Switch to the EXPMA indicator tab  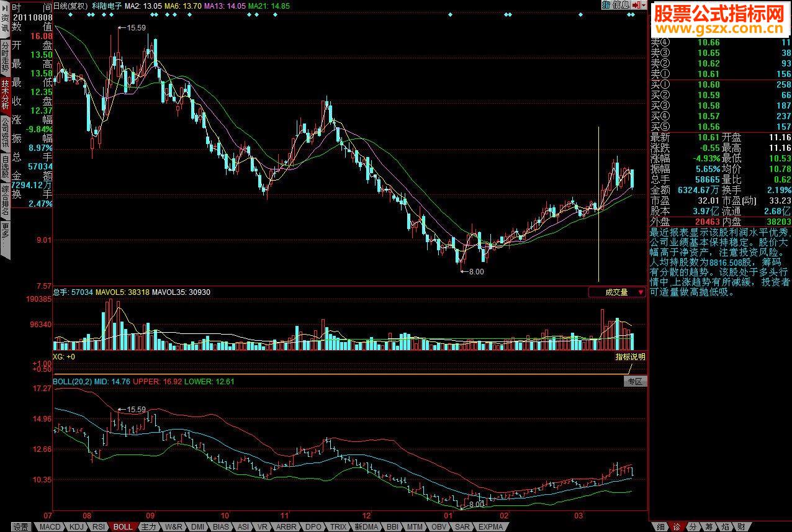tap(491, 527)
